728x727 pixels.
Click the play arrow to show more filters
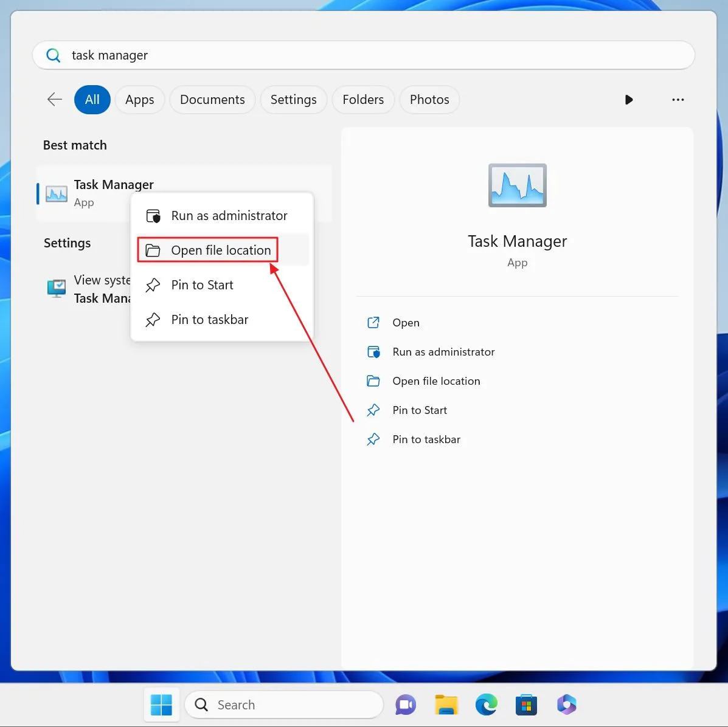coord(629,99)
